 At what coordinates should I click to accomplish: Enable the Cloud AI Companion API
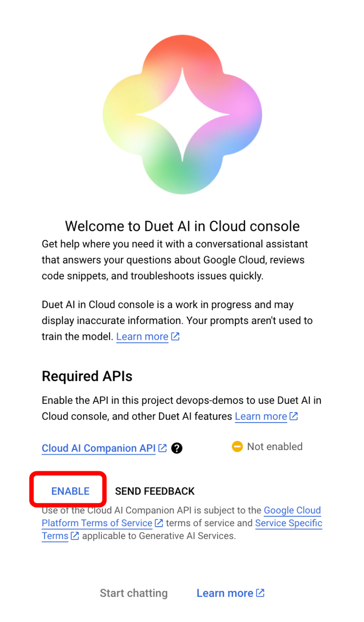(x=70, y=491)
